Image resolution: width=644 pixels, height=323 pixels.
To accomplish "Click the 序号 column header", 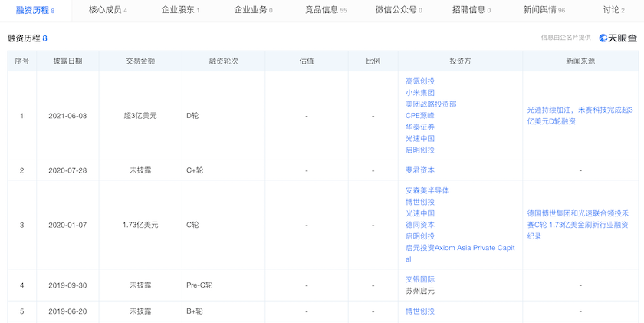I will point(21,61).
